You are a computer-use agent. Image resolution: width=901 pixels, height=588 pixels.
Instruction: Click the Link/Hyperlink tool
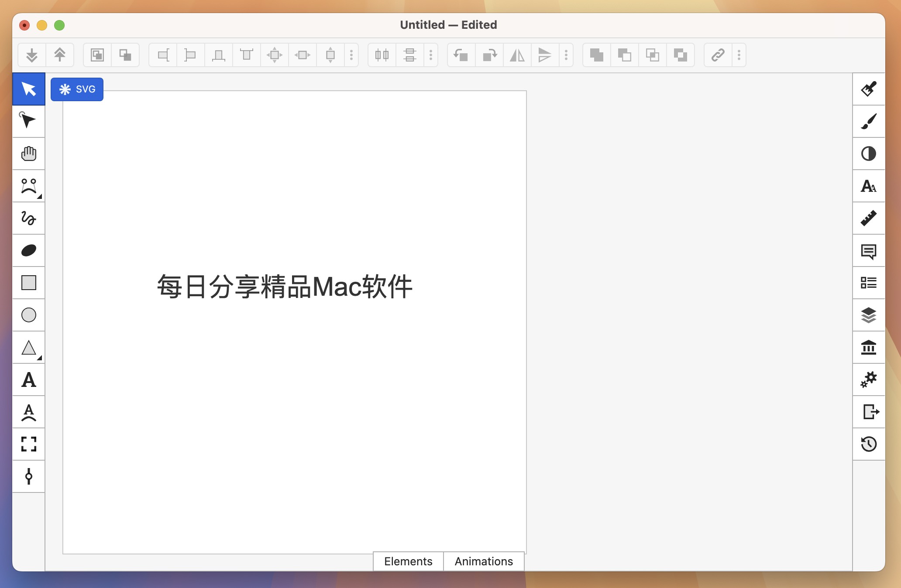(717, 55)
